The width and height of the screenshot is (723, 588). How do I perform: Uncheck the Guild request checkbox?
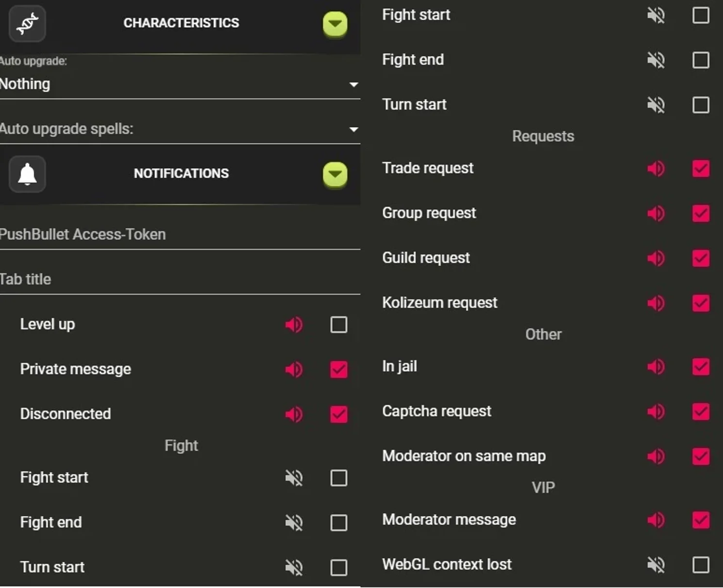click(701, 258)
